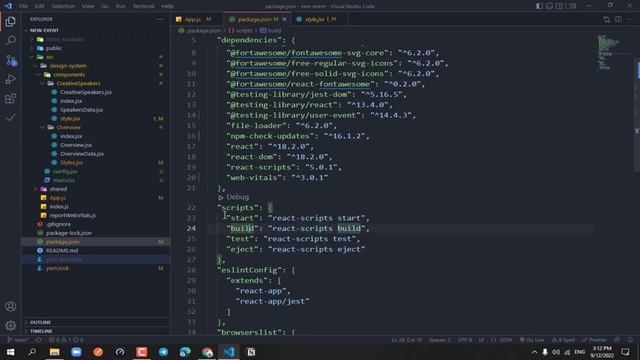
Task: Collapse the Overview folder
Action: (69, 127)
